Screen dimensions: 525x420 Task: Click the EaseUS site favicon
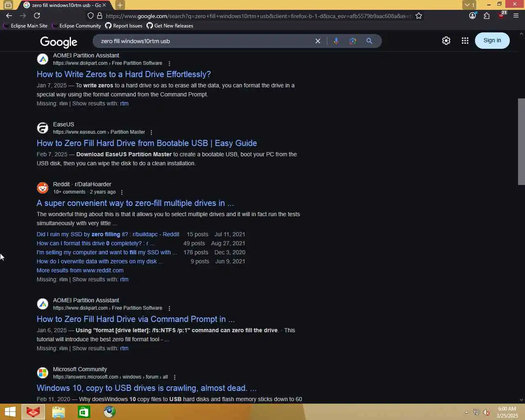pos(43,128)
